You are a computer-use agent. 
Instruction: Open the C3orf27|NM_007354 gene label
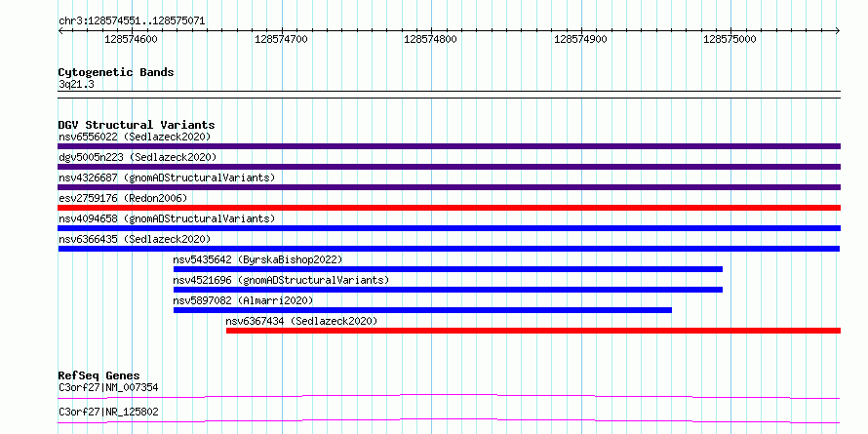point(108,387)
